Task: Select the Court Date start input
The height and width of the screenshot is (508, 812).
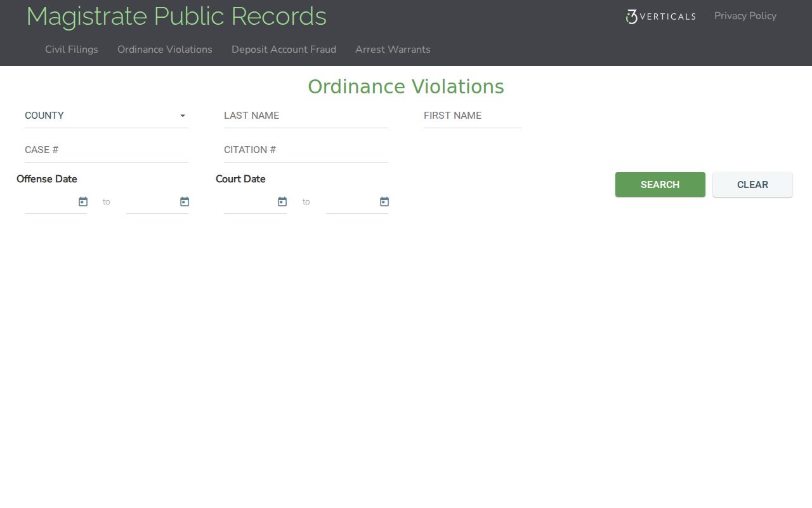Action: (x=249, y=202)
